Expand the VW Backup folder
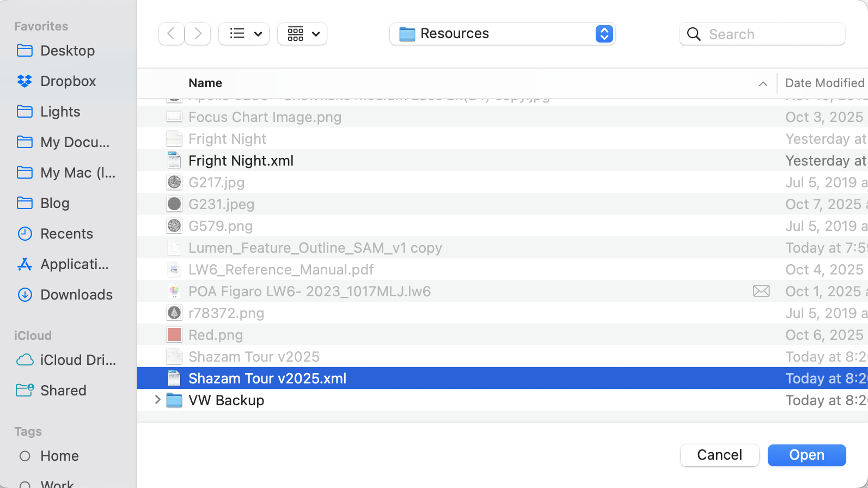 pos(157,400)
